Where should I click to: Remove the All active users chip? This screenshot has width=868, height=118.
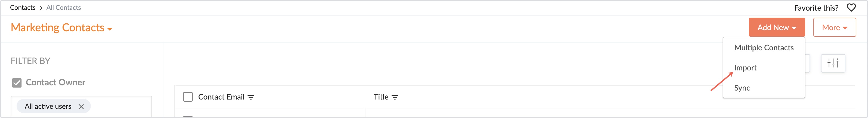pos(81,107)
